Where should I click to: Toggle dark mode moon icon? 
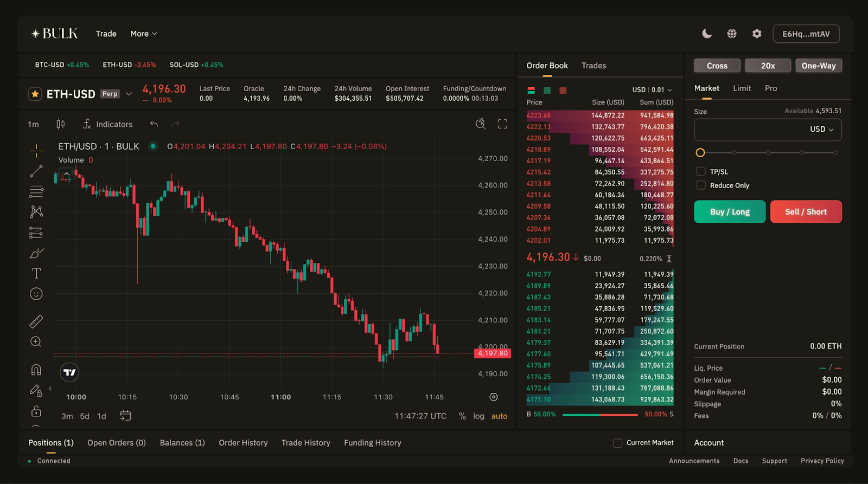(x=707, y=34)
